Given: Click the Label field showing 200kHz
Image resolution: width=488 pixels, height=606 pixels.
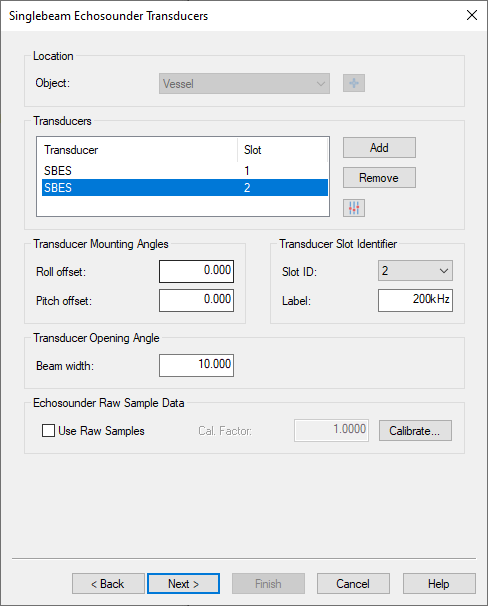Looking at the screenshot, I should point(415,300).
